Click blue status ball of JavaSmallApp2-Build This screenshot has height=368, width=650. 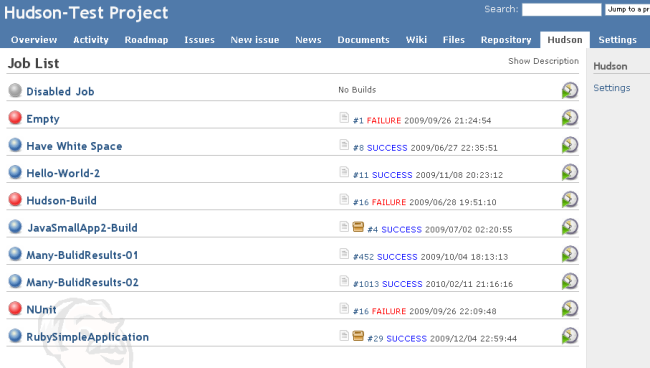tap(15, 227)
